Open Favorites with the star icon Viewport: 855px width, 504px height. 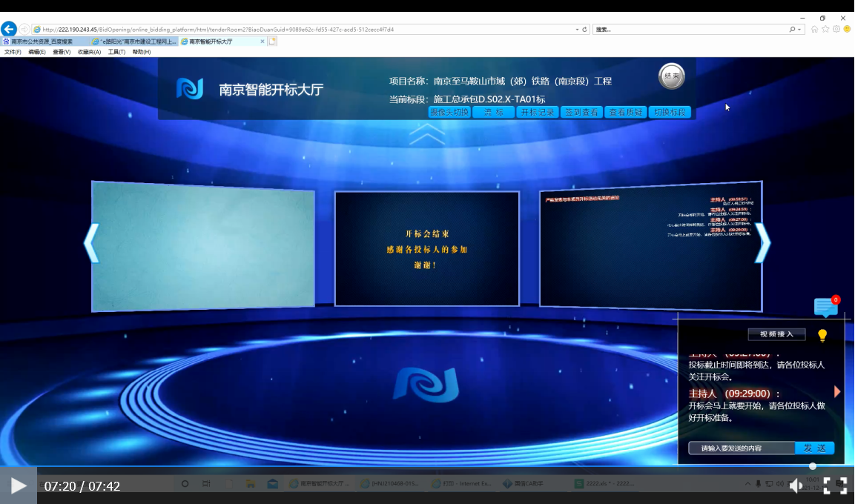(x=825, y=30)
